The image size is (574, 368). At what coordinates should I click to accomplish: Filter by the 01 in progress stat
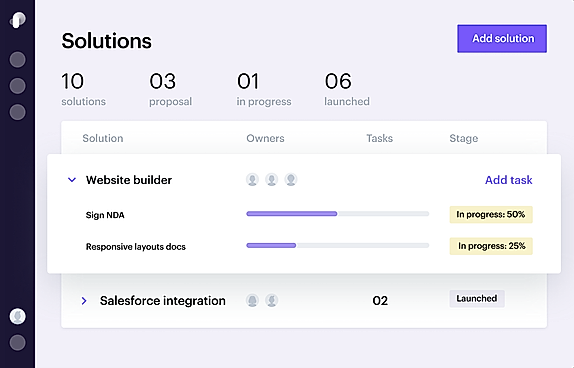click(x=264, y=89)
